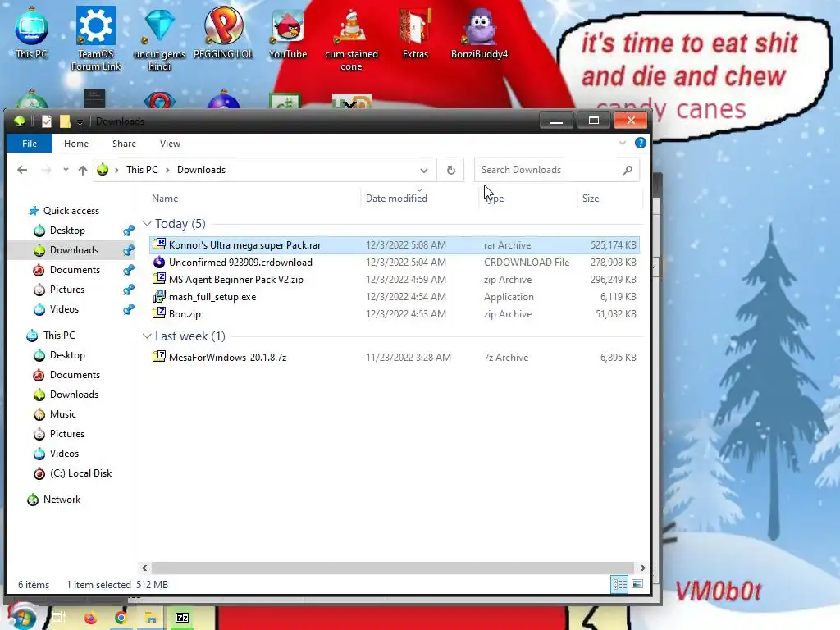Viewport: 840px width, 630px height.
Task: Click This PC in the address breadcrumb
Action: click(x=142, y=170)
